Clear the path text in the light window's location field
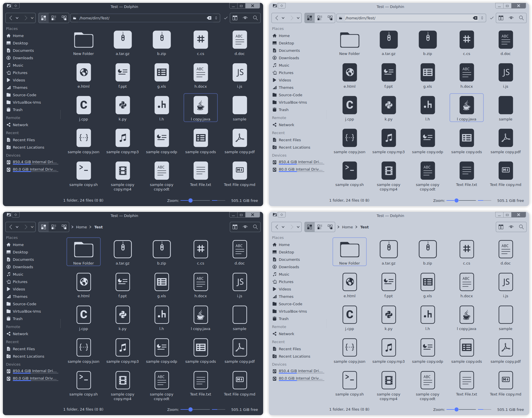Viewport: 532px width, 418px height. pyautogui.click(x=475, y=18)
